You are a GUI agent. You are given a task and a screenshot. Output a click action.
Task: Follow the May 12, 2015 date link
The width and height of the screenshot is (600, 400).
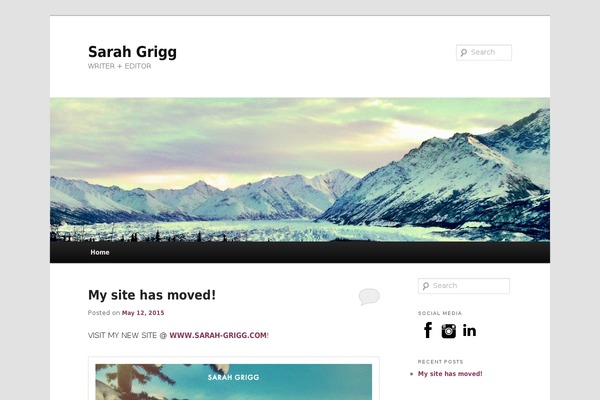tap(143, 313)
